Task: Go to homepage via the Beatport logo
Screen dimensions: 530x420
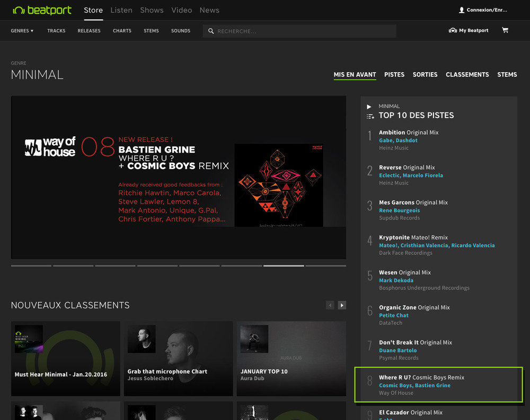Action: tap(42, 10)
